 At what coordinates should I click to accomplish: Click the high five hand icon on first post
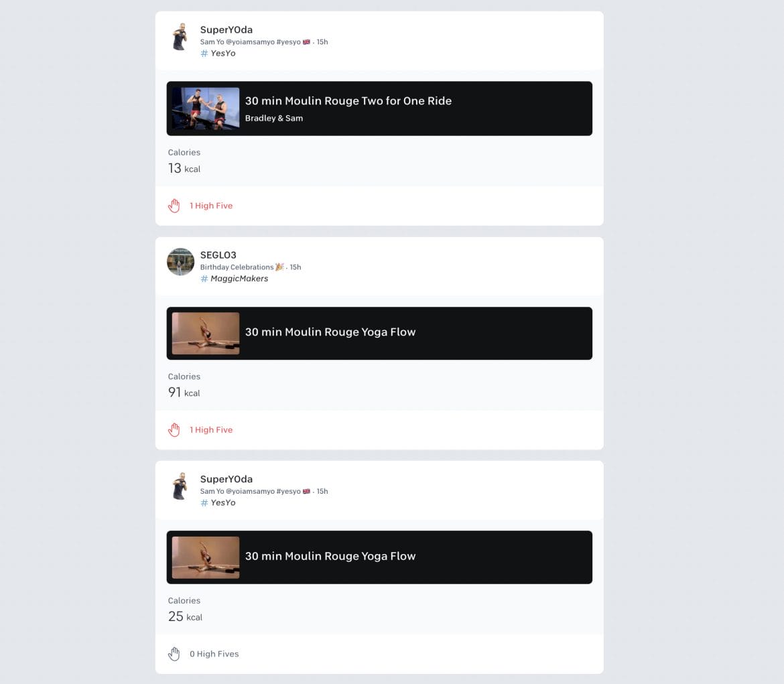click(174, 206)
